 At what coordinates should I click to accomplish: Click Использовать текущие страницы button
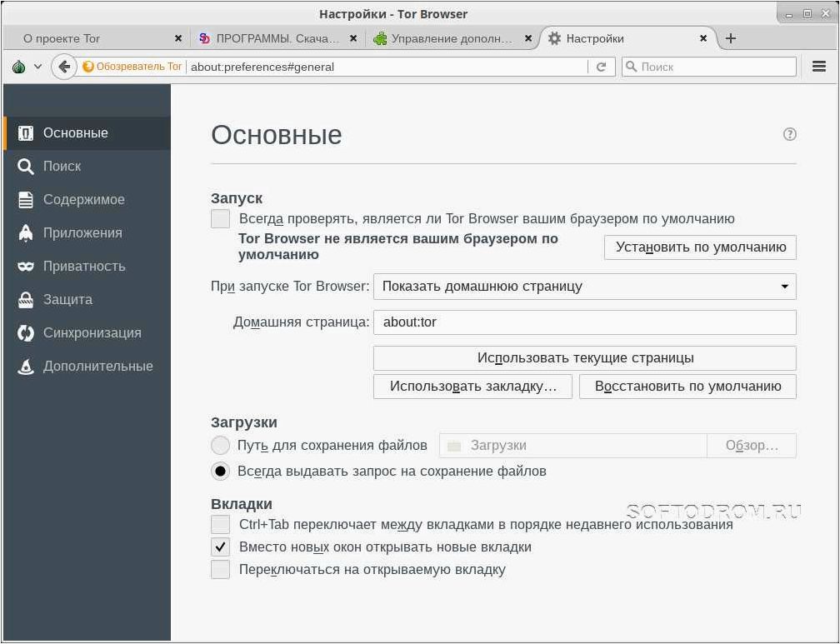584,358
